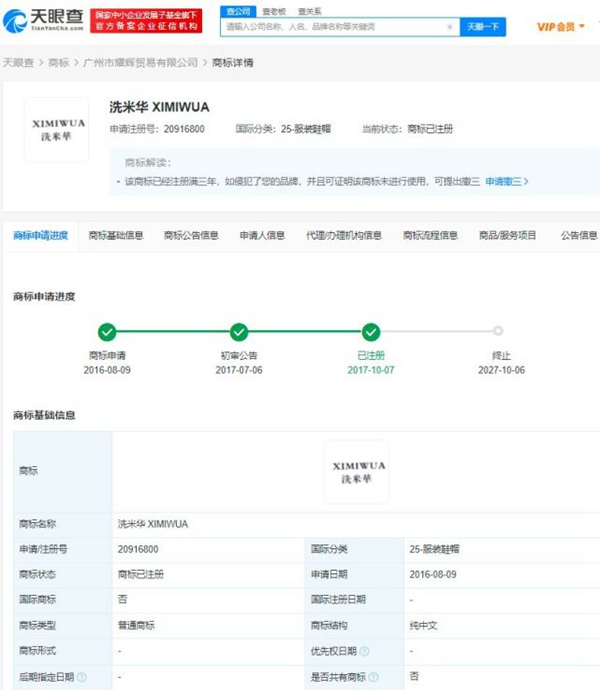Click help icon next to 后期指定日期
This screenshot has width=600, height=690.
coord(81,677)
